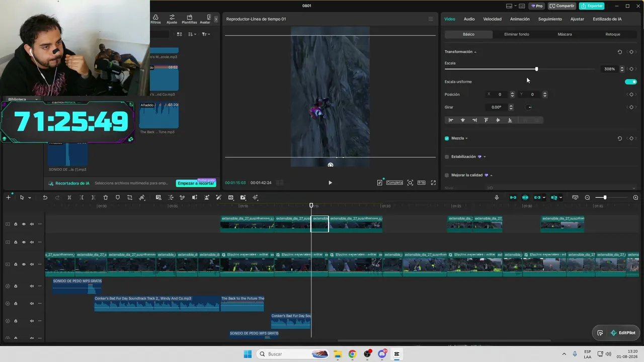Enable Estabilización checkbox
The image size is (644, 362).
(447, 157)
